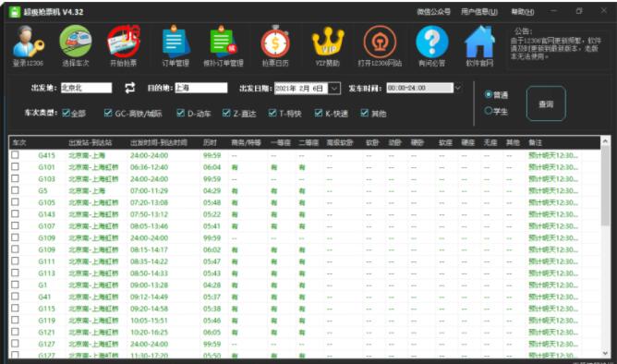Click the 选择车次 train selection icon
Viewport: 617px width, 364px height.
pos(76,45)
